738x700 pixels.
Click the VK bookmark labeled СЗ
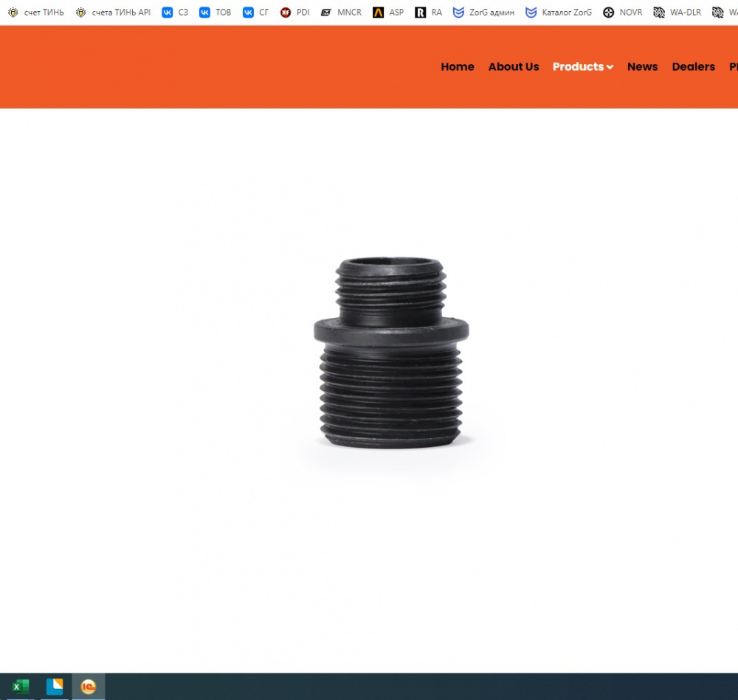coord(175,13)
